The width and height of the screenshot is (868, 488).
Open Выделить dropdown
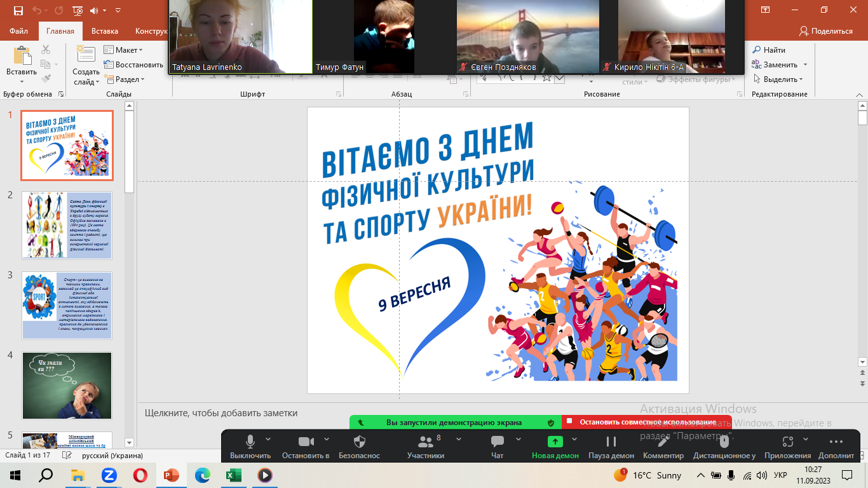click(x=779, y=79)
